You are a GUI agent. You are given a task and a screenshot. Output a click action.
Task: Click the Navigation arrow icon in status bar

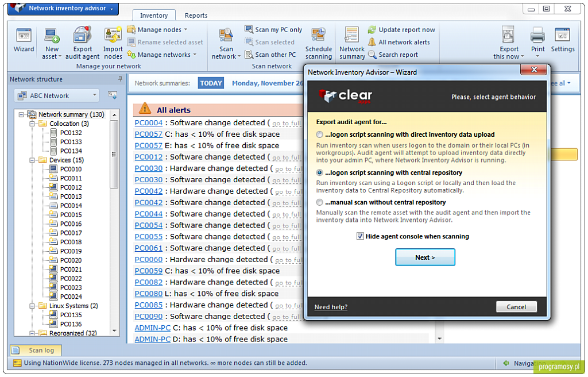506,363
